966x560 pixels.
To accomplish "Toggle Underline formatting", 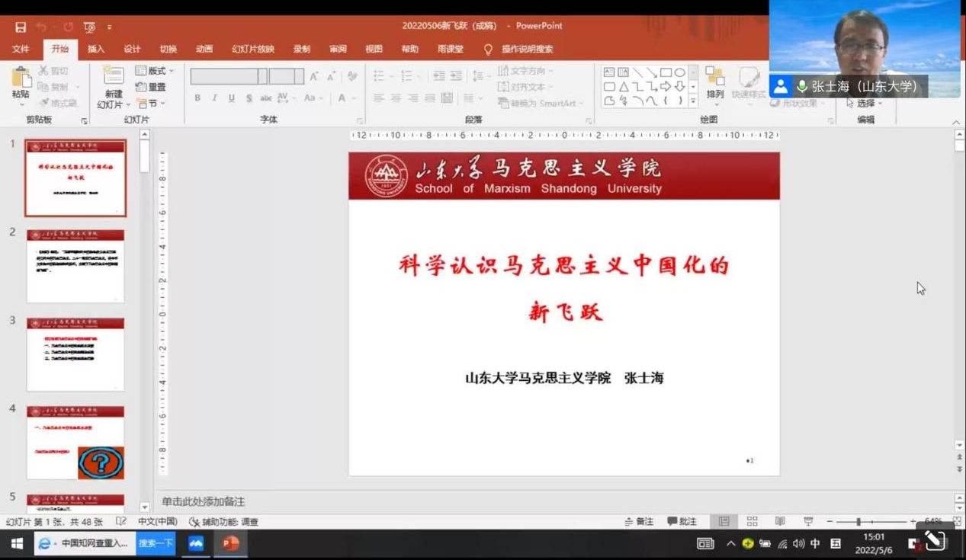I will pos(232,98).
